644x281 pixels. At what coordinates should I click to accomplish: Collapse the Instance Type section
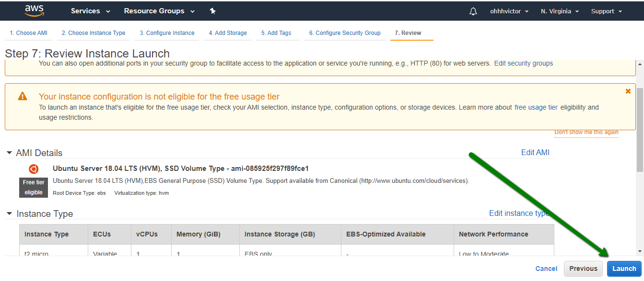click(9, 214)
